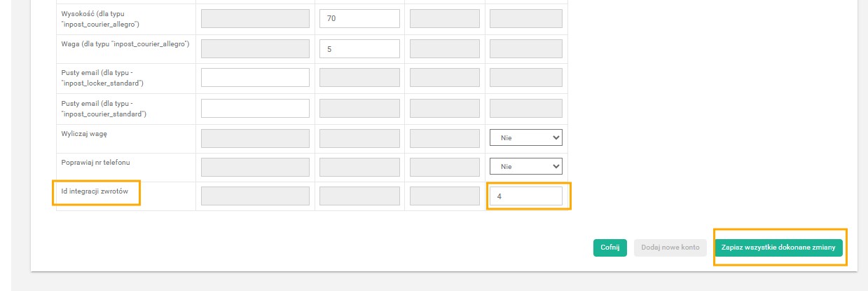Click the Pusty email inpost_locker_standard label
This screenshot has height=291, width=868.
(102, 78)
